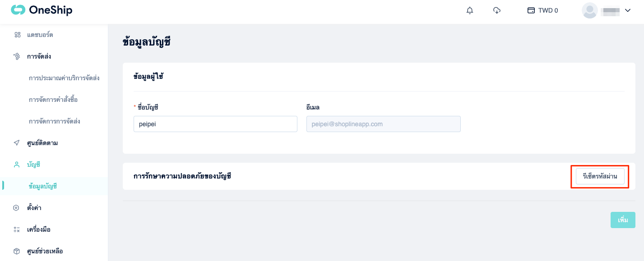Click the เครื่องมือ tools icon

pyautogui.click(x=17, y=229)
